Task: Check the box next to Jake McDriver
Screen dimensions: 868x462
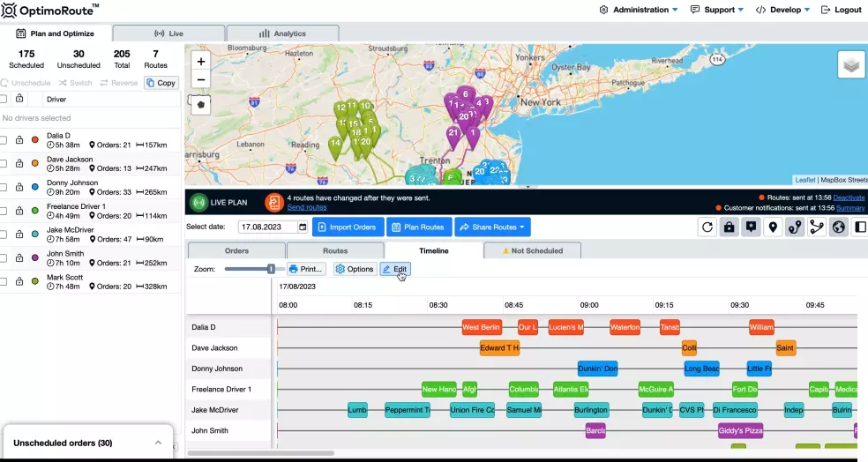Action: pos(4,235)
